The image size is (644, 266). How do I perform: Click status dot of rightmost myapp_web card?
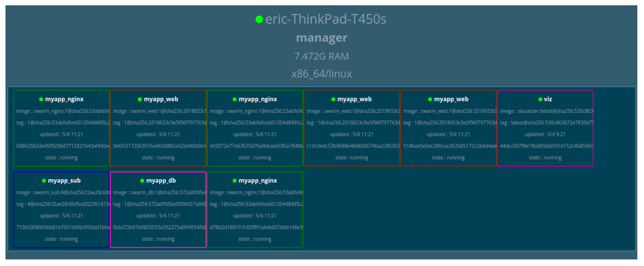(430, 99)
